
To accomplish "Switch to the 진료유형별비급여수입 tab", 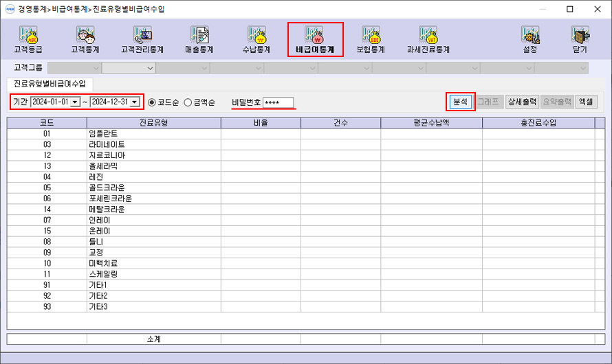I will pyautogui.click(x=50, y=84).
